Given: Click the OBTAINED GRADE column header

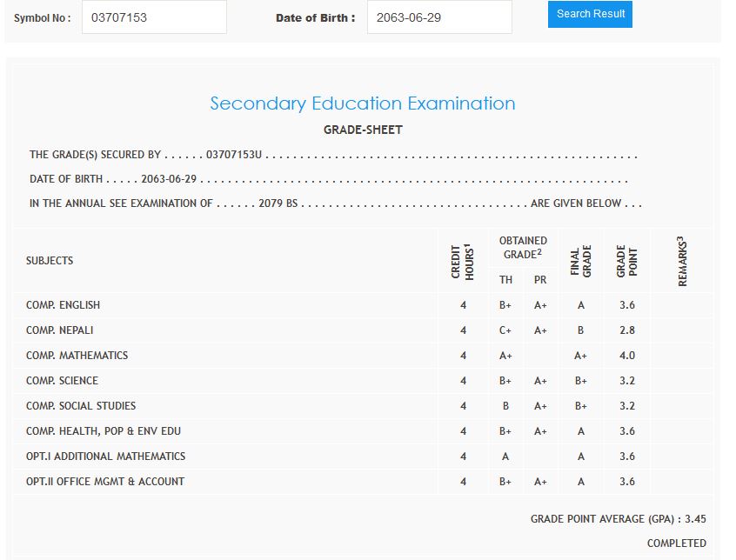Looking at the screenshot, I should 523,247.
